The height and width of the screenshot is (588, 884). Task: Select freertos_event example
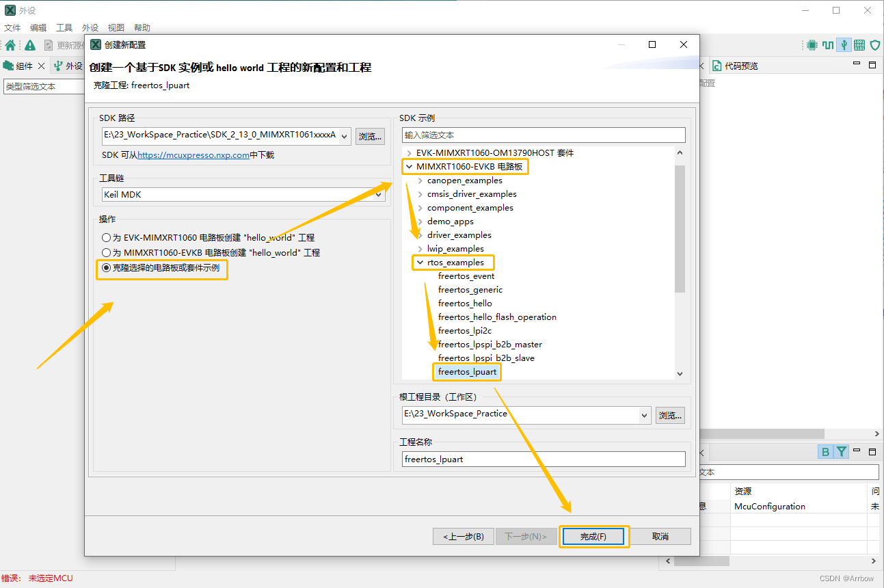coord(466,276)
